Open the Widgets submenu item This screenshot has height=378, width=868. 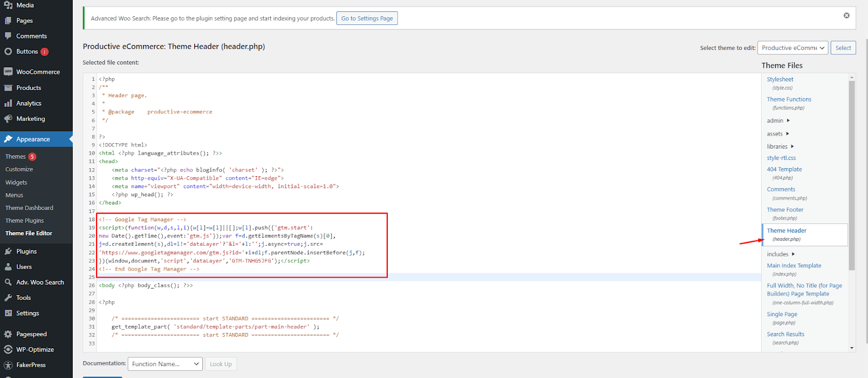[16, 182]
